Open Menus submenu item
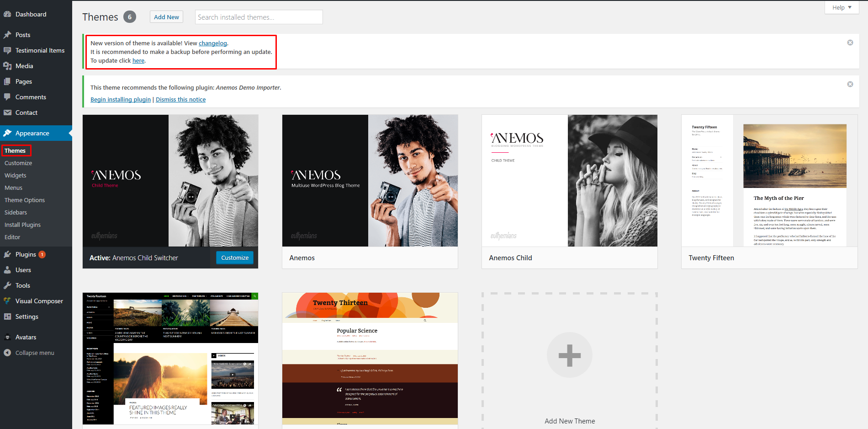Image resolution: width=868 pixels, height=429 pixels. [x=14, y=188]
